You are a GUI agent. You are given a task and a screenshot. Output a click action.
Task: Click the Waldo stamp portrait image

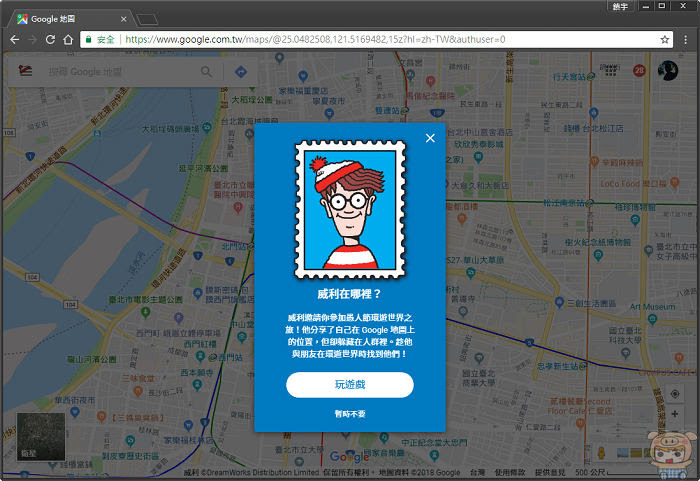point(350,209)
